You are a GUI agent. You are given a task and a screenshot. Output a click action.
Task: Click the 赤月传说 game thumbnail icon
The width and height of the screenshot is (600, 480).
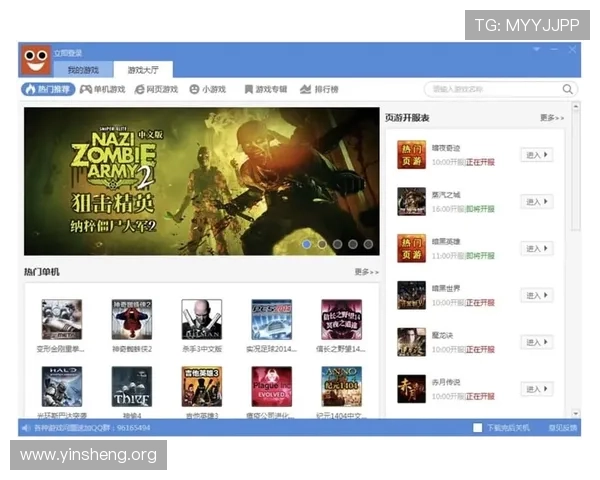pos(411,389)
